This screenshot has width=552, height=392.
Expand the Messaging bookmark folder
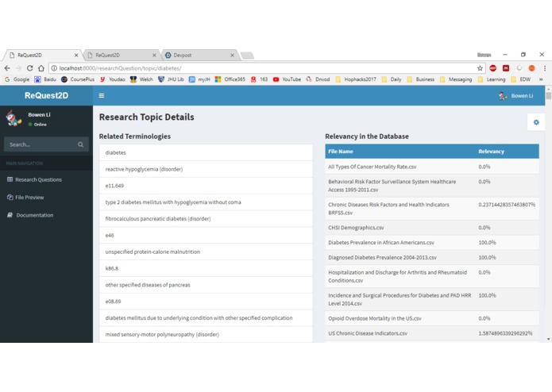tap(456, 79)
